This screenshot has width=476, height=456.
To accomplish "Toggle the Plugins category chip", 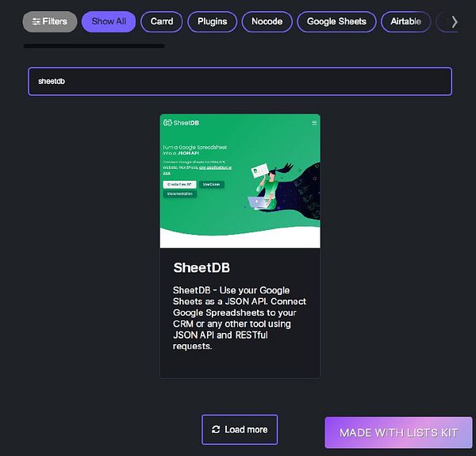I will (x=212, y=21).
